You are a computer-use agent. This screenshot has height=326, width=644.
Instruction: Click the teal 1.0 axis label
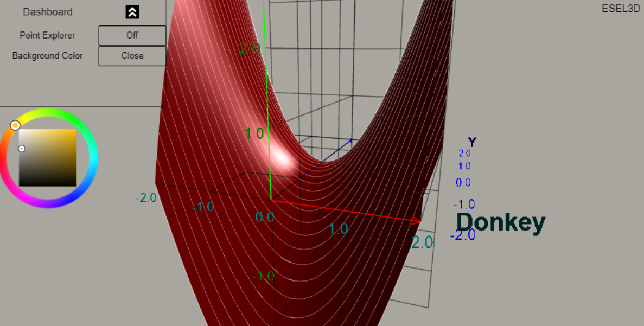pos(339,229)
